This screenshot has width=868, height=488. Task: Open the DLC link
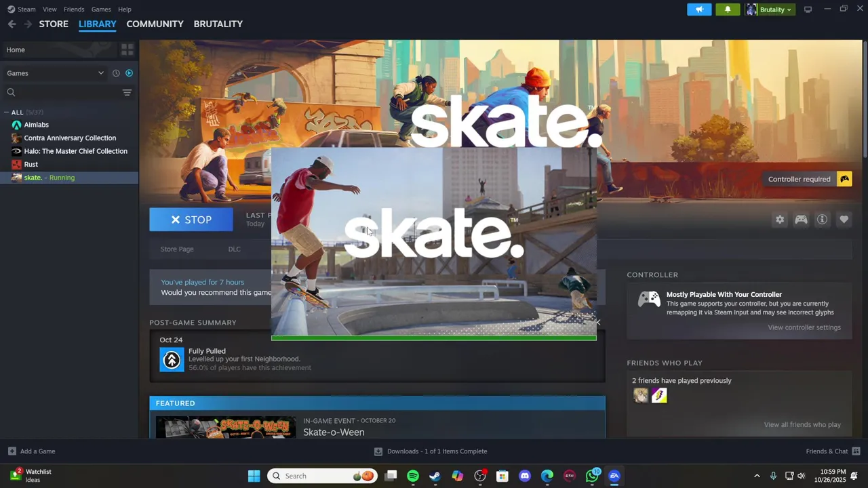point(234,249)
